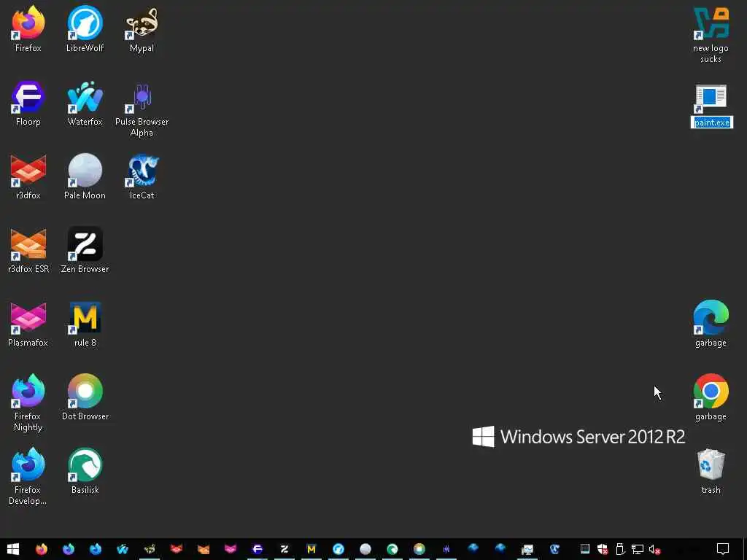747x560 pixels.
Task: Select the Zen Browser desktop shortcut
Action: [85, 250]
